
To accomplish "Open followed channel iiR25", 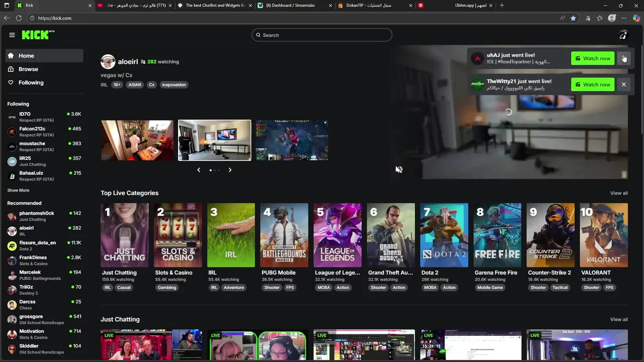I will pyautogui.click(x=44, y=161).
